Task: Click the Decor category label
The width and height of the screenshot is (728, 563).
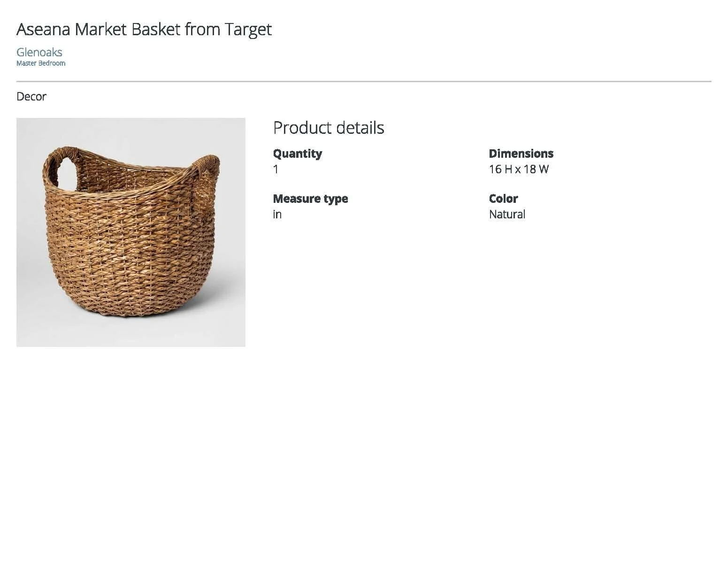Action: tap(31, 96)
